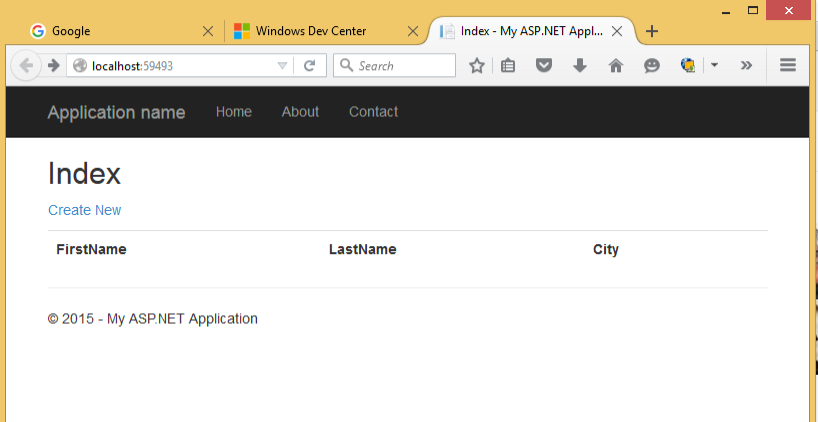Open the hamburger menu in Firefox
This screenshot has width=818, height=422.
(x=787, y=66)
